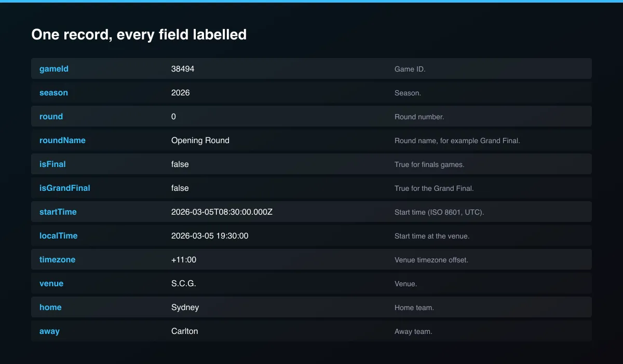This screenshot has height=364, width=623.
Task: Select "True for finals games." description
Action: (429, 164)
